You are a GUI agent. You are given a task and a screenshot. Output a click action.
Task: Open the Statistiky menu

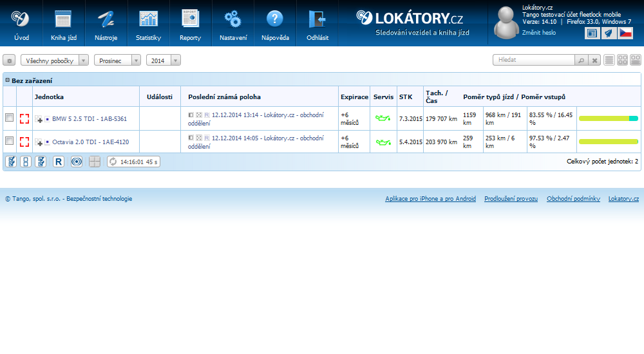click(x=148, y=24)
